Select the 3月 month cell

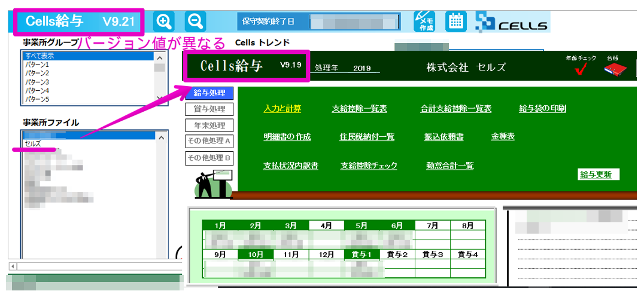click(x=291, y=225)
